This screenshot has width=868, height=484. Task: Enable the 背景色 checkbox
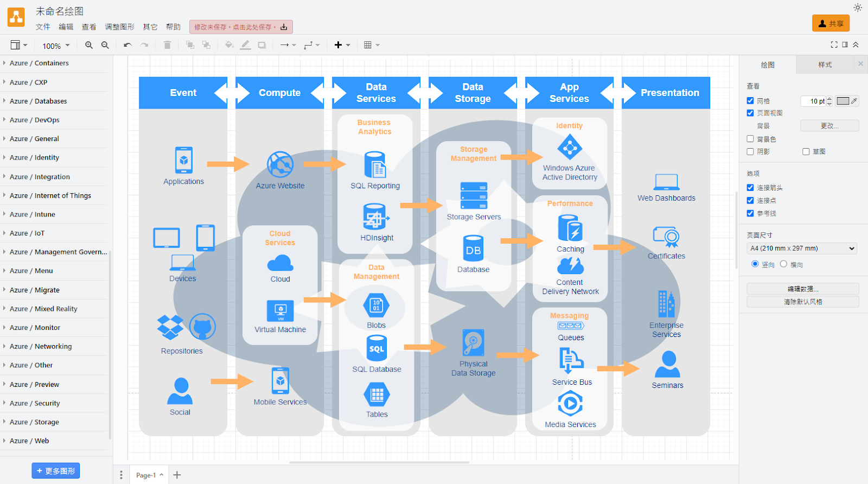tap(750, 139)
